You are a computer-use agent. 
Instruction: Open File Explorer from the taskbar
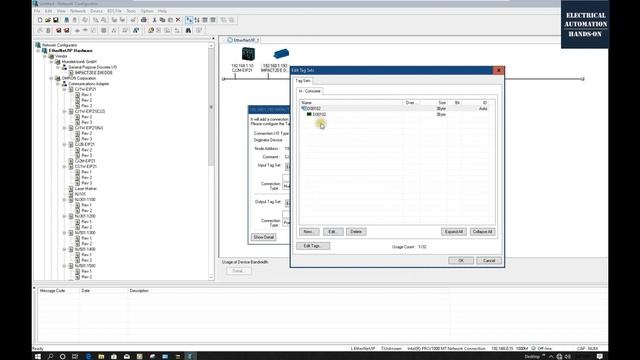pyautogui.click(x=101, y=356)
